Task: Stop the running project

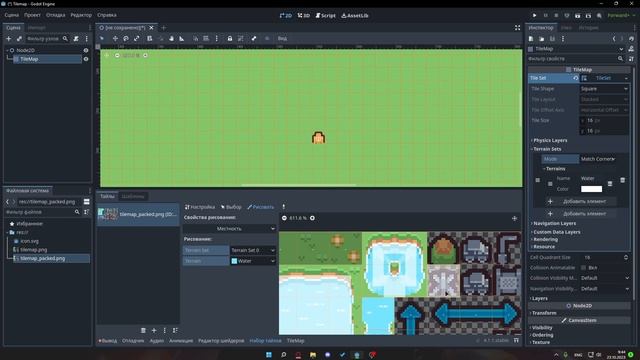Action: pyautogui.click(x=556, y=16)
